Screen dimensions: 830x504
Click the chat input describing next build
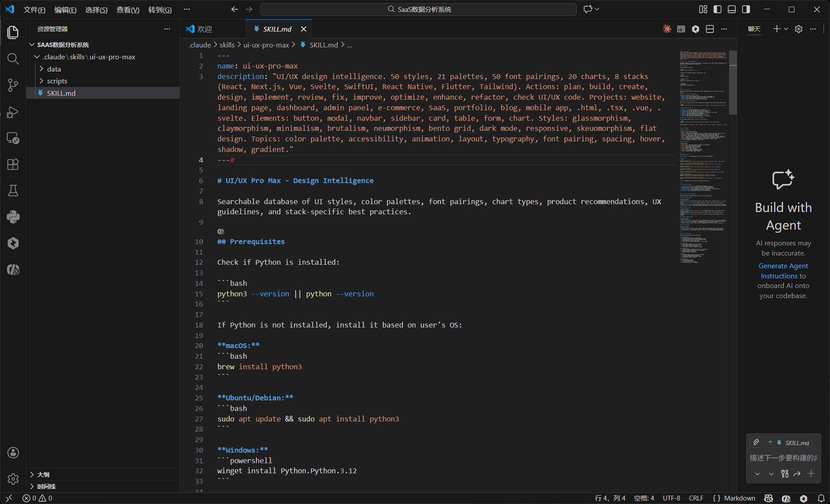[783, 458]
